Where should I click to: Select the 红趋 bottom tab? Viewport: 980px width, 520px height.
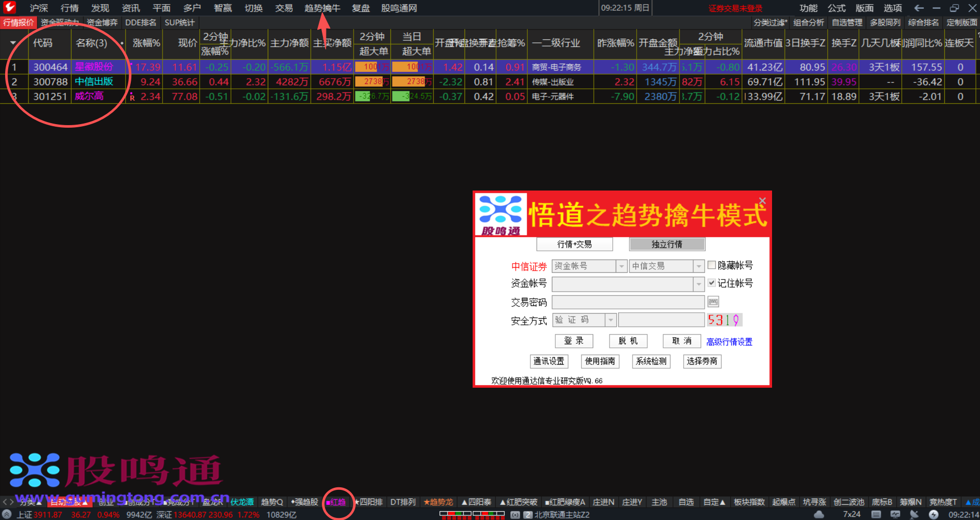(x=337, y=502)
